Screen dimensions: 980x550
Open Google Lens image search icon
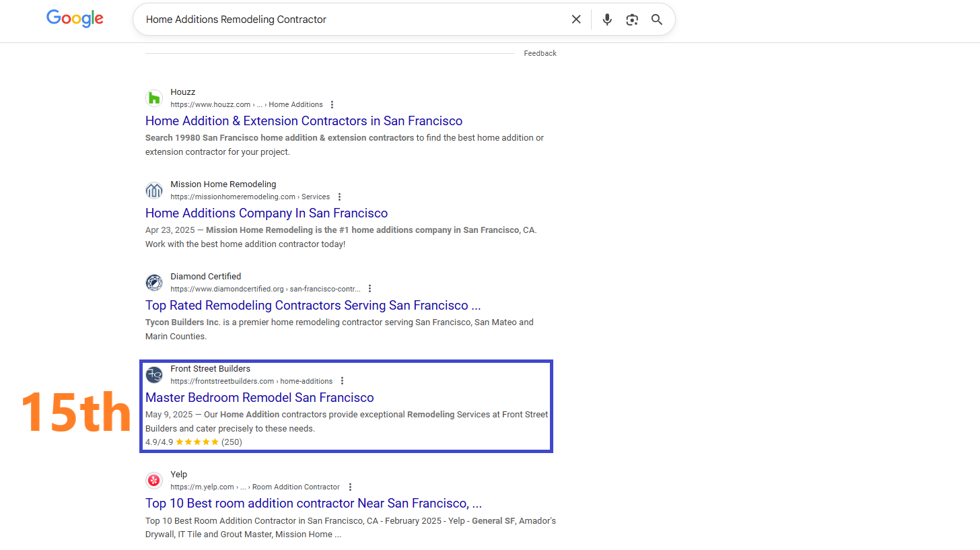pyautogui.click(x=631, y=20)
